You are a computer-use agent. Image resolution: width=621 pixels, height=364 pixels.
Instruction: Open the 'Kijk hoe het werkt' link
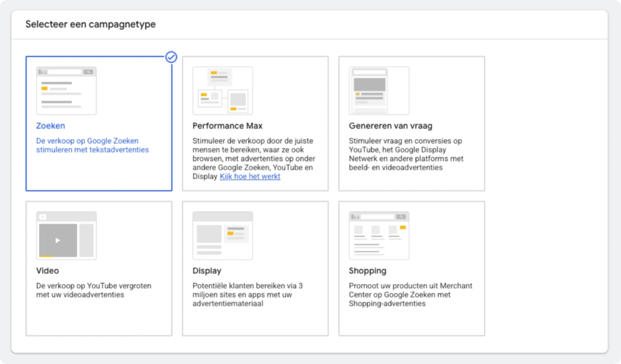(x=250, y=177)
